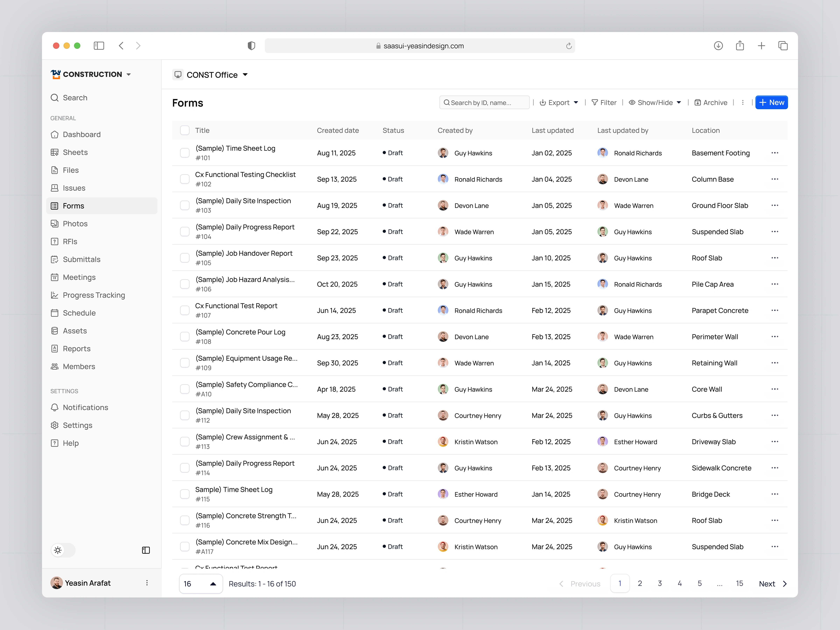This screenshot has width=840, height=630.
Task: Open more options beside Yeasin Arafat
Action: [x=147, y=583]
